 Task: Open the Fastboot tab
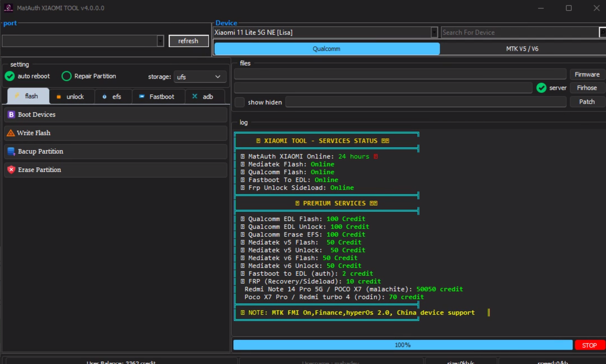(x=158, y=97)
